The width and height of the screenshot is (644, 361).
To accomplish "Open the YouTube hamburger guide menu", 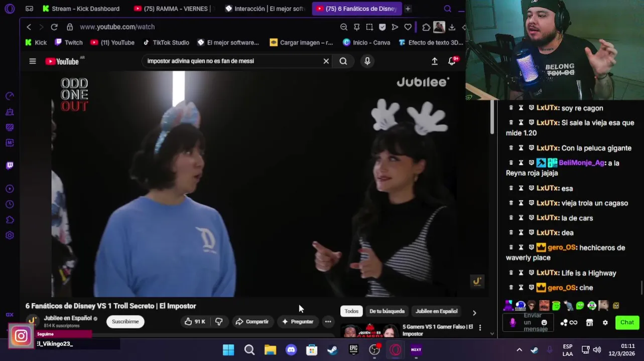I will click(x=33, y=61).
